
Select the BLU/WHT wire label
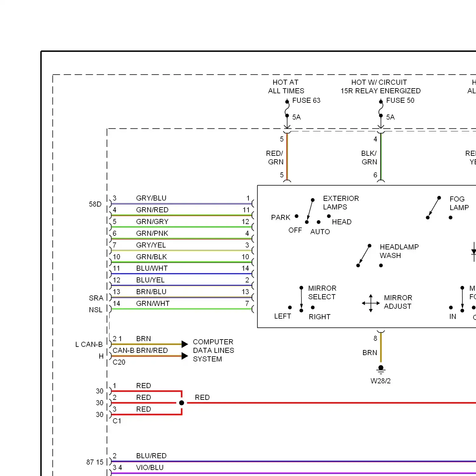click(152, 268)
